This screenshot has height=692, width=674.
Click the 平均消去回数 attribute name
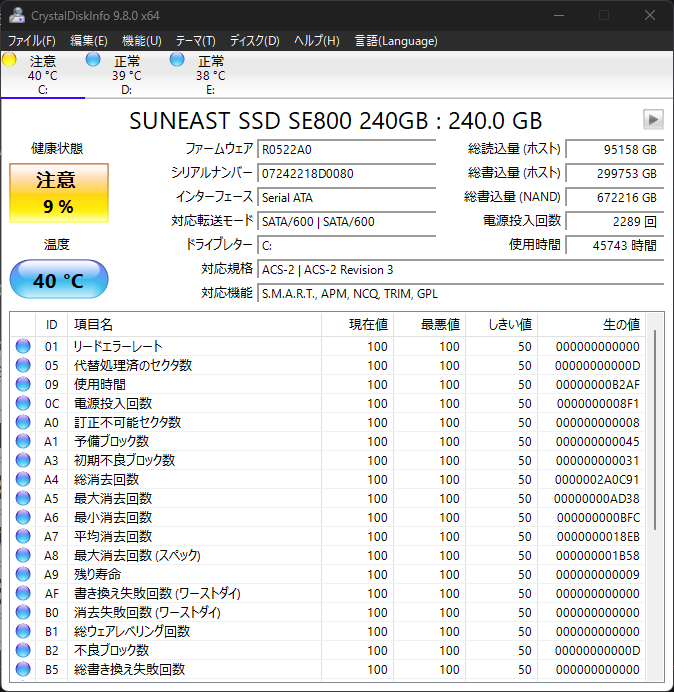(x=113, y=536)
